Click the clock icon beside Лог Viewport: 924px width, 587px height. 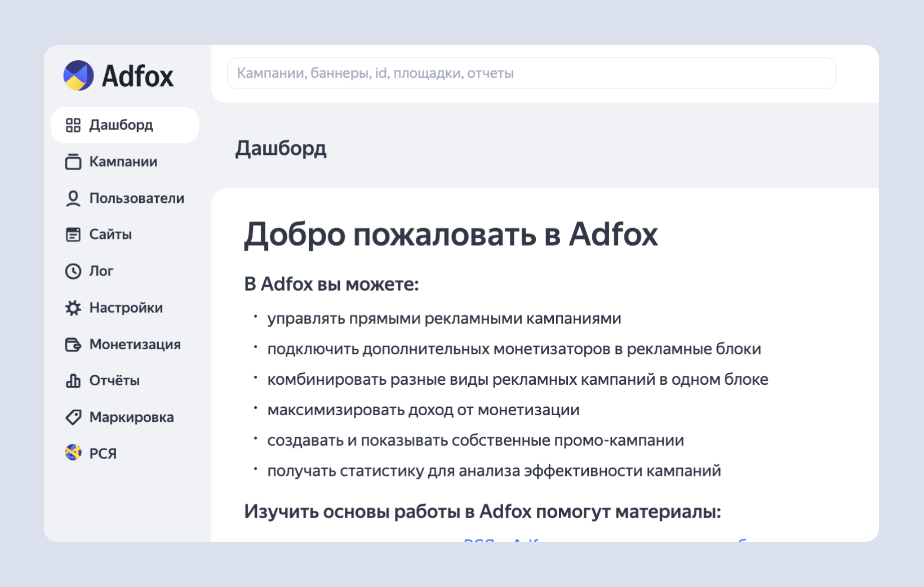coord(73,271)
